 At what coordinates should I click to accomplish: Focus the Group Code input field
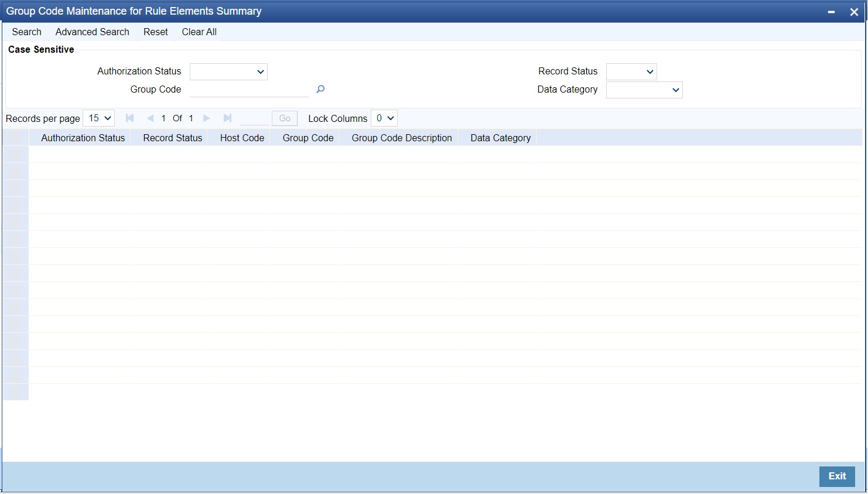(x=249, y=90)
